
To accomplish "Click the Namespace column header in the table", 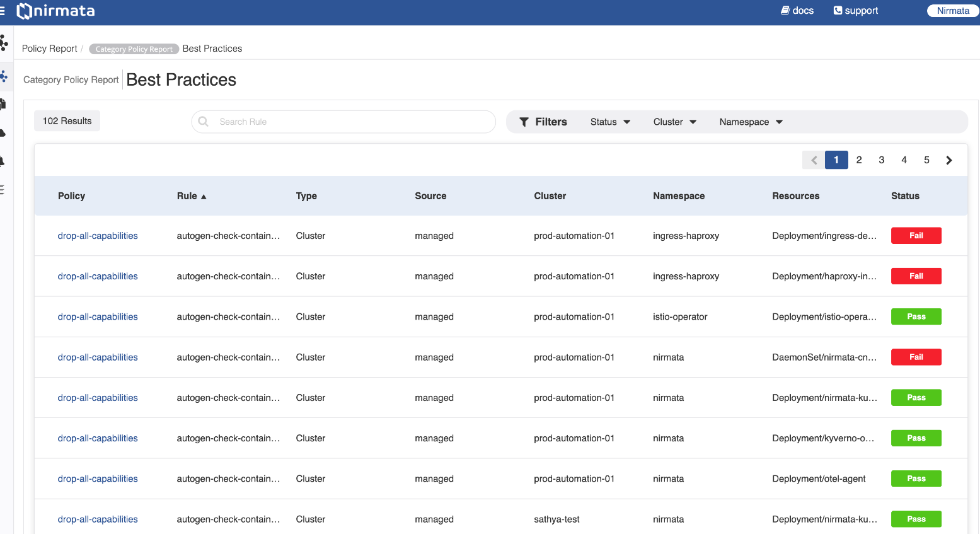I will [x=679, y=196].
